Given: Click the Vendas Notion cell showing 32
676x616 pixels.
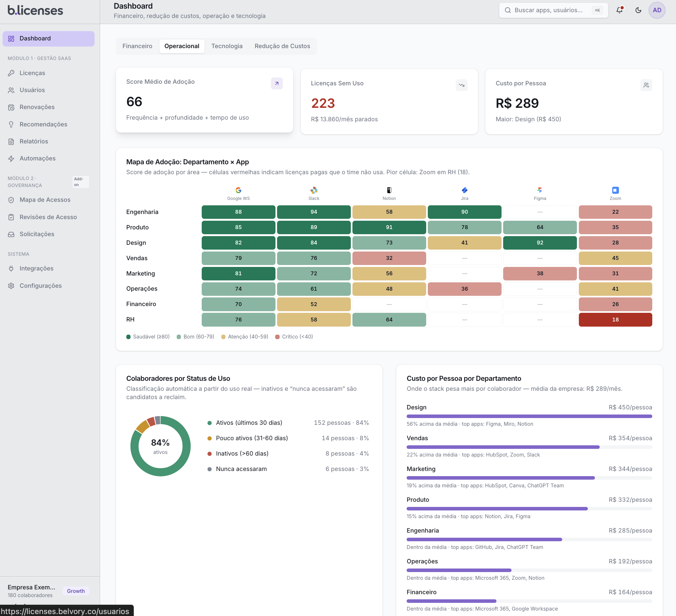Looking at the screenshot, I should pos(389,258).
